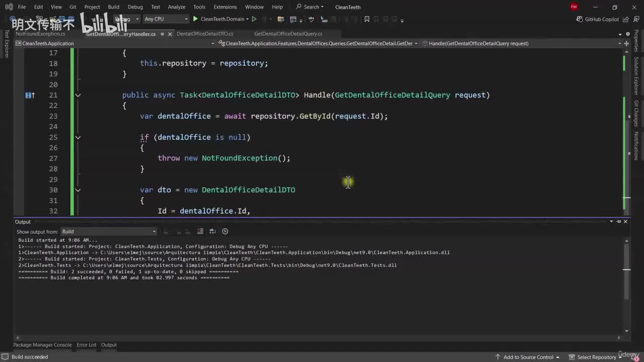Image resolution: width=644 pixels, height=362 pixels.
Task: Collapse the dto initializer at line 30
Action: [x=78, y=190]
